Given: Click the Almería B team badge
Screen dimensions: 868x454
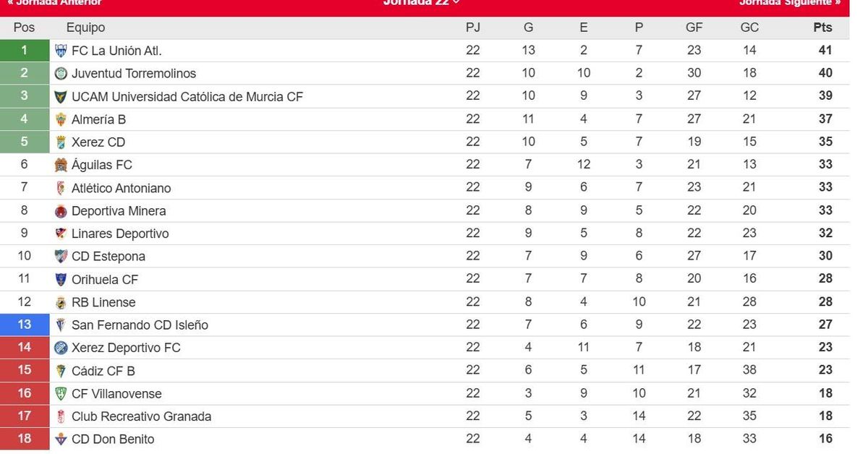Looking at the screenshot, I should coord(61,119).
